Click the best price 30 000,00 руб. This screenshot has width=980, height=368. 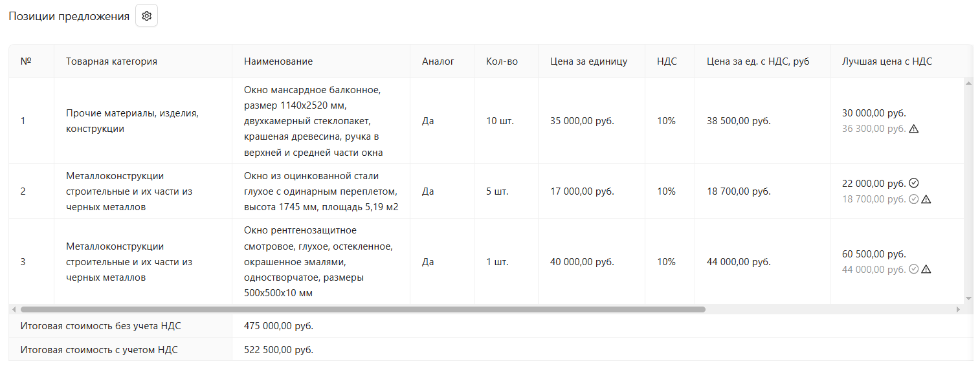874,113
